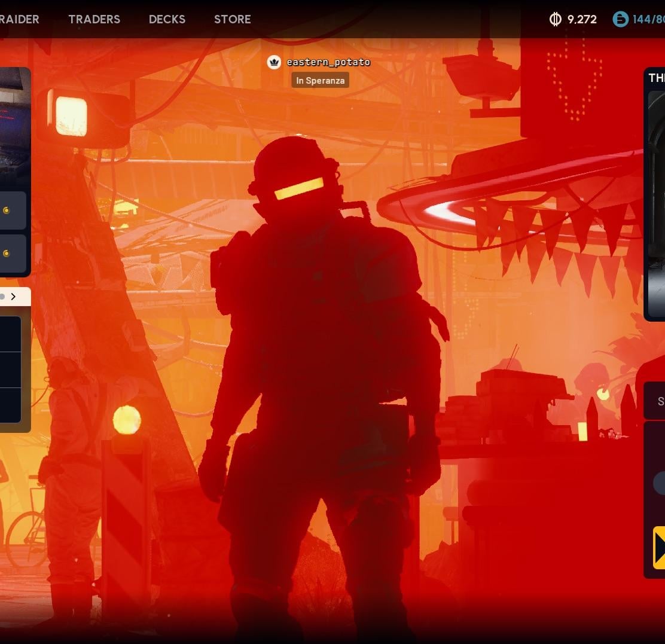This screenshot has width=665, height=644.
Task: Click the party leader crown icon
Action: pos(274,62)
